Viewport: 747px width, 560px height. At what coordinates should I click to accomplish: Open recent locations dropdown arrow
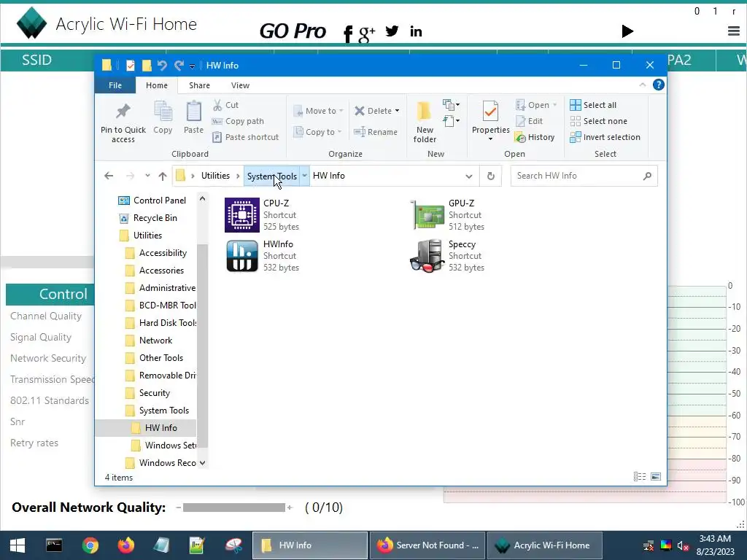[147, 176]
